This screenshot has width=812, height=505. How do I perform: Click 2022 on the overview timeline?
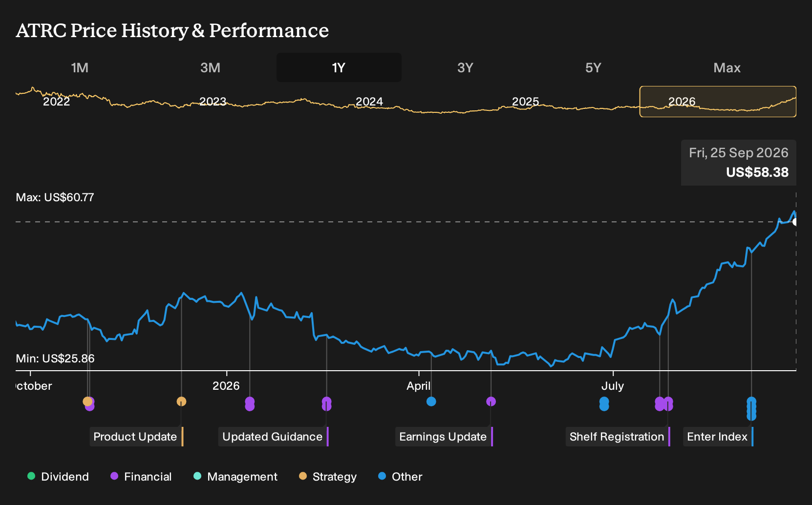57,102
